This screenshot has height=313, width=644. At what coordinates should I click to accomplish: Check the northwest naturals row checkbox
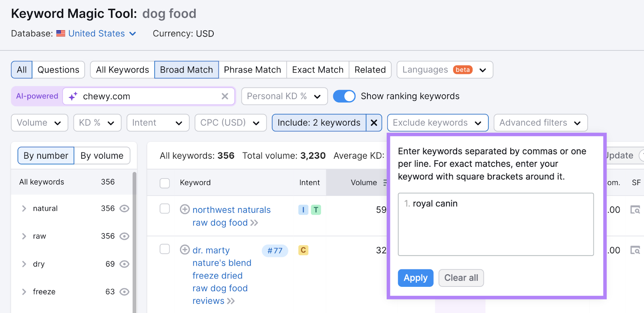165,209
